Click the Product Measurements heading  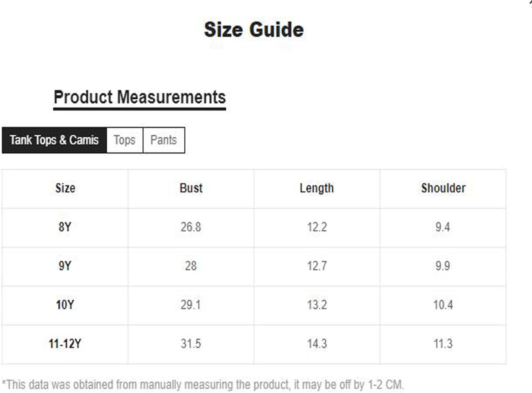pyautogui.click(x=140, y=98)
